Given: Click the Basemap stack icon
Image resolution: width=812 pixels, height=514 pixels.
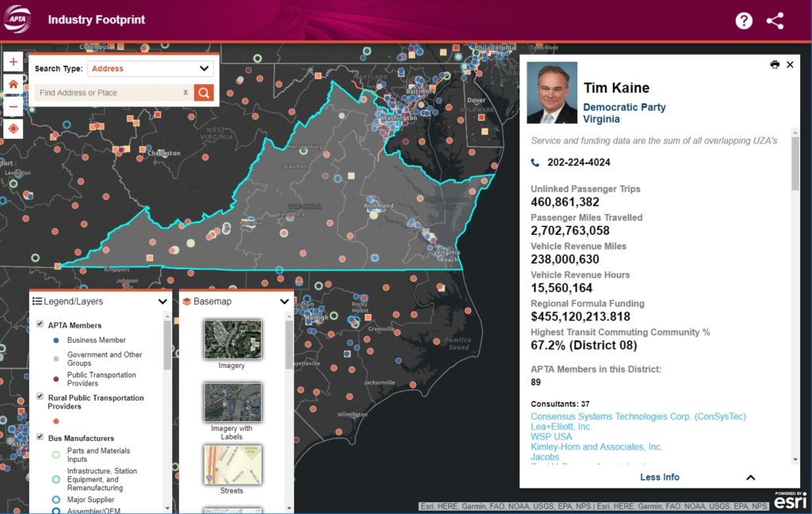Looking at the screenshot, I should click(187, 301).
